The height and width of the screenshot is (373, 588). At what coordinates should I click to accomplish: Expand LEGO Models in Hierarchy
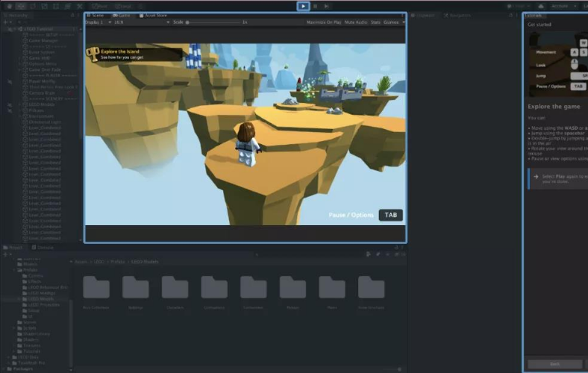pyautogui.click(x=20, y=104)
